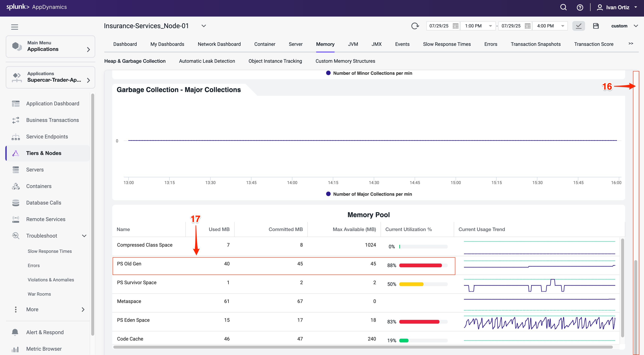Image resolution: width=644 pixels, height=355 pixels.
Task: Open the start date calendar icon
Action: (x=455, y=26)
